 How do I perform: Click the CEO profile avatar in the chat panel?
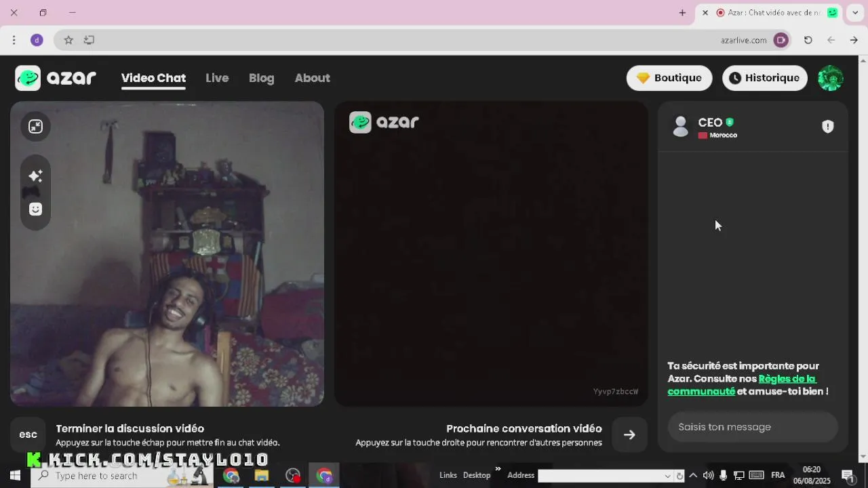(680, 127)
